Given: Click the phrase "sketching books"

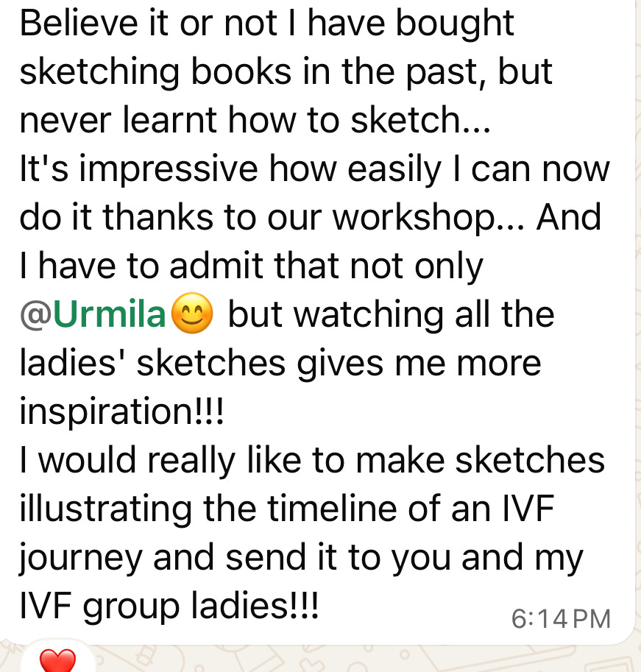Looking at the screenshot, I should pyautogui.click(x=155, y=71).
